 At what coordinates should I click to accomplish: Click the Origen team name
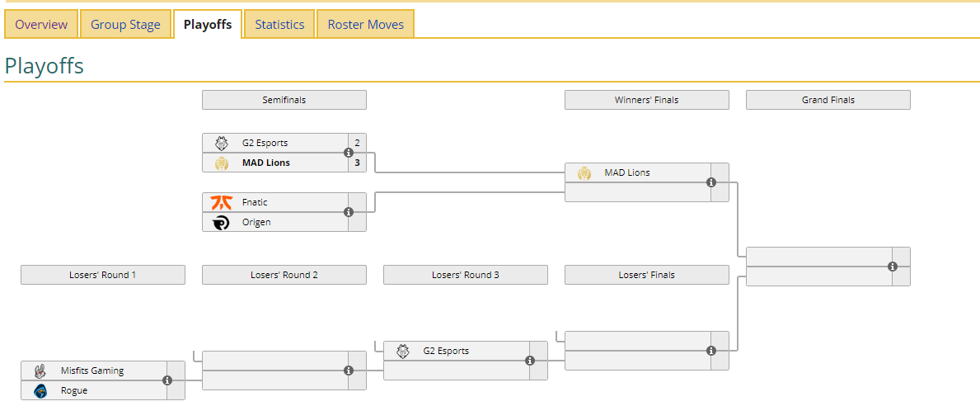[x=256, y=222]
